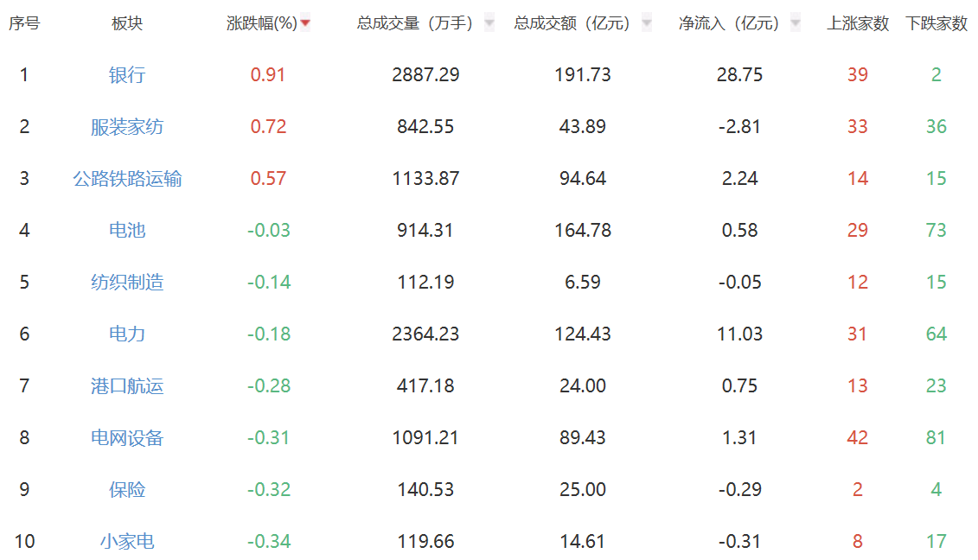Click the red sort arrow beside 涨跌幅(%)
The width and height of the screenshot is (978, 560).
(x=304, y=23)
